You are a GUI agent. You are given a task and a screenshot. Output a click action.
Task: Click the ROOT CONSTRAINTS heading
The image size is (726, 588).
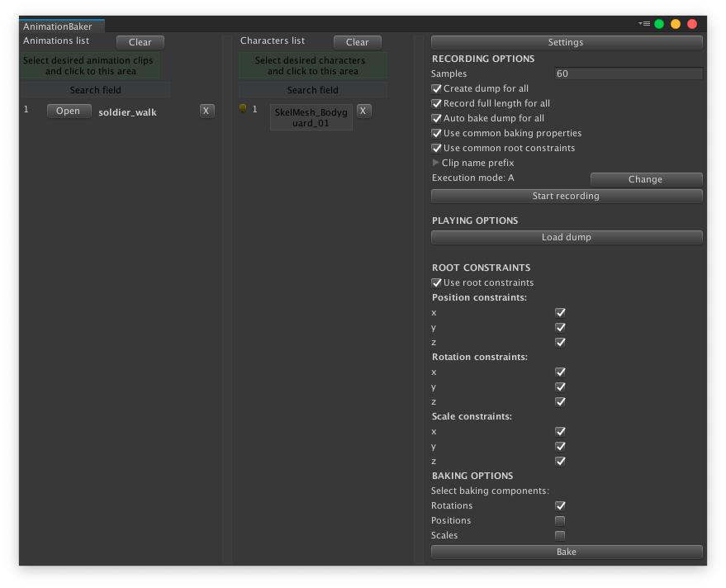tap(481, 268)
